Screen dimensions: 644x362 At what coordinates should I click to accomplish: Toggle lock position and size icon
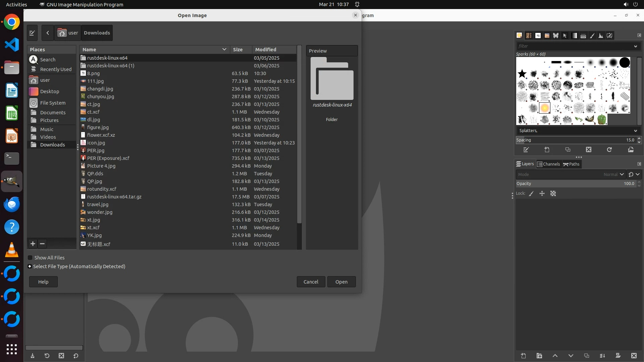coord(542,193)
